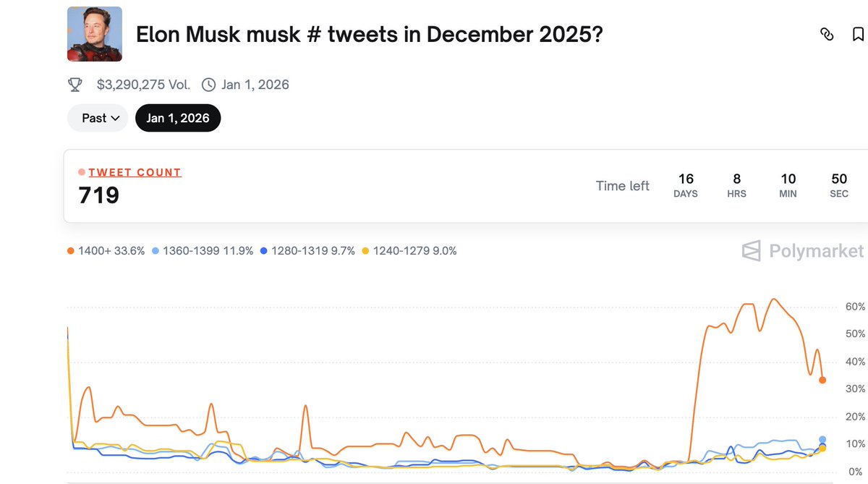Image resolution: width=868 pixels, height=484 pixels.
Task: Click the pink dot beside TWEET COUNT
Action: [x=82, y=172]
